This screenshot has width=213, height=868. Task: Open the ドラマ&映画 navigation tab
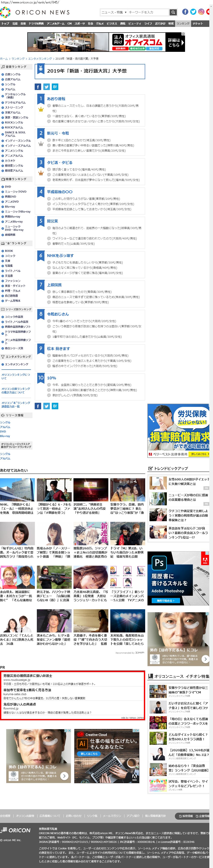click(x=36, y=24)
